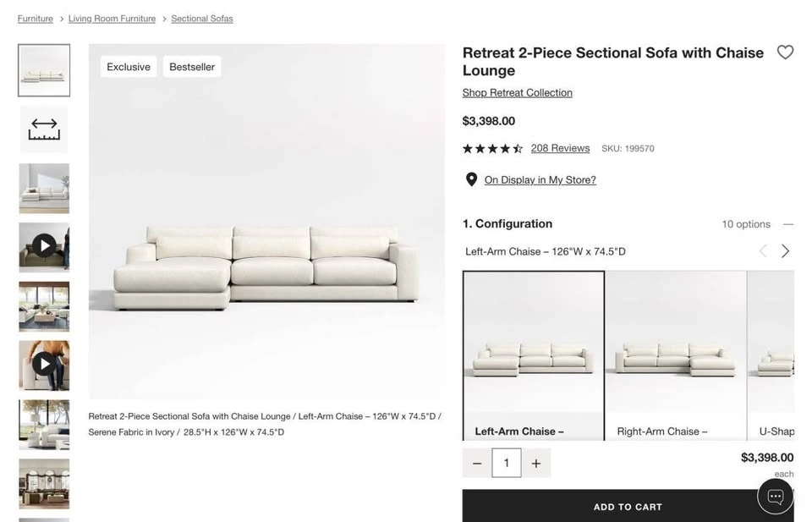Choose the U-Shaped configuration option

(x=774, y=355)
